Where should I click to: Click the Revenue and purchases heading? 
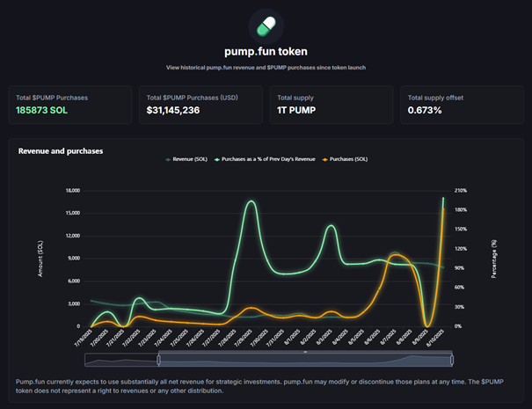point(61,151)
